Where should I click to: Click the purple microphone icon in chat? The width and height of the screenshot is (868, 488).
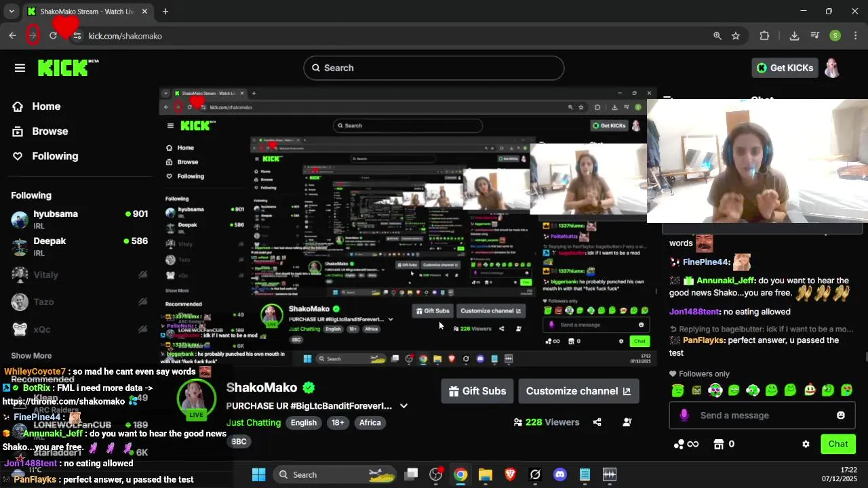click(684, 415)
